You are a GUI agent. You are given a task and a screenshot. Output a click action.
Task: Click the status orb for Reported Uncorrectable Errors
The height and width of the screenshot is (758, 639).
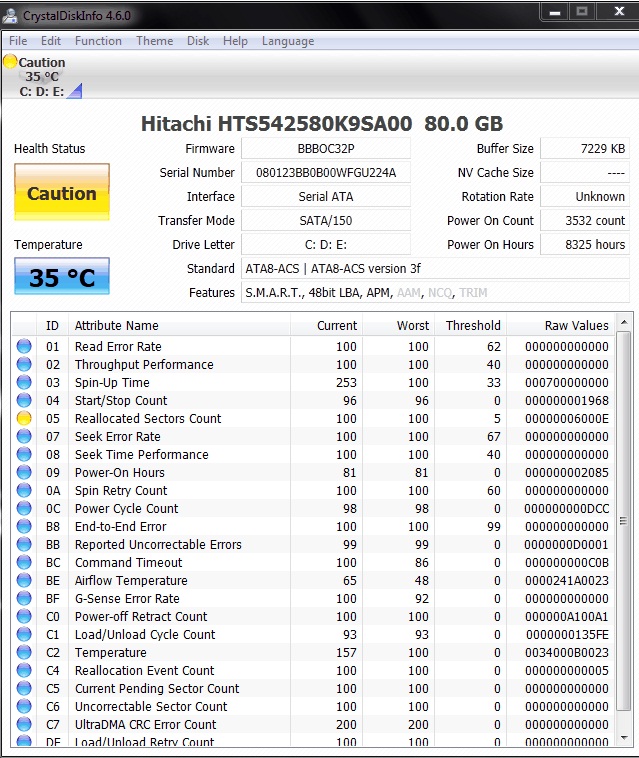pos(24,544)
